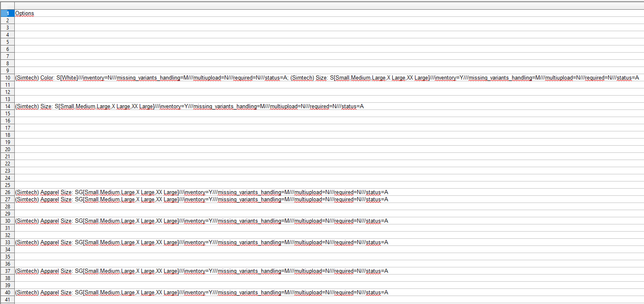This screenshot has width=644, height=304.
Task: Select the Apparel Size cell in row 33
Action: [x=201, y=242]
